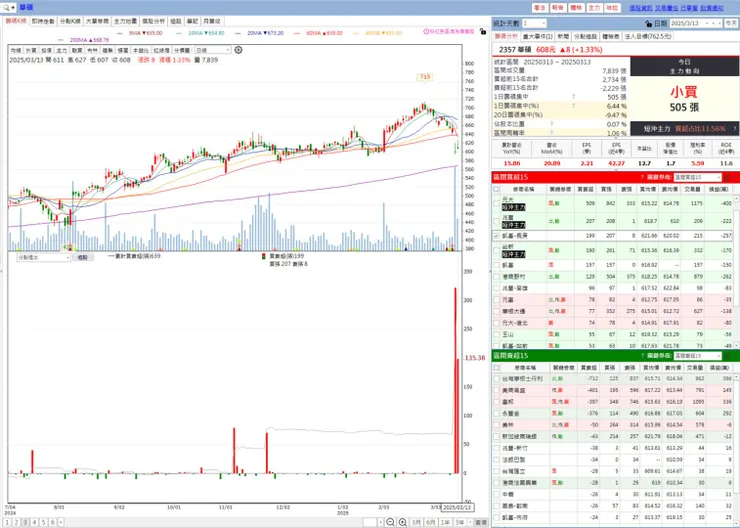Toggle 投信 chart overlay button
The image size is (740, 528).
click(x=46, y=50)
